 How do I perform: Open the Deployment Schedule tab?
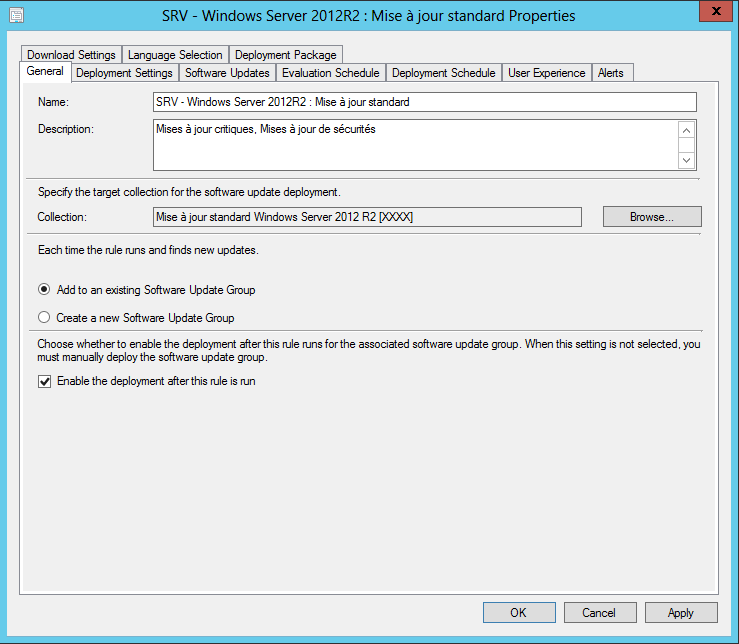click(x=443, y=73)
